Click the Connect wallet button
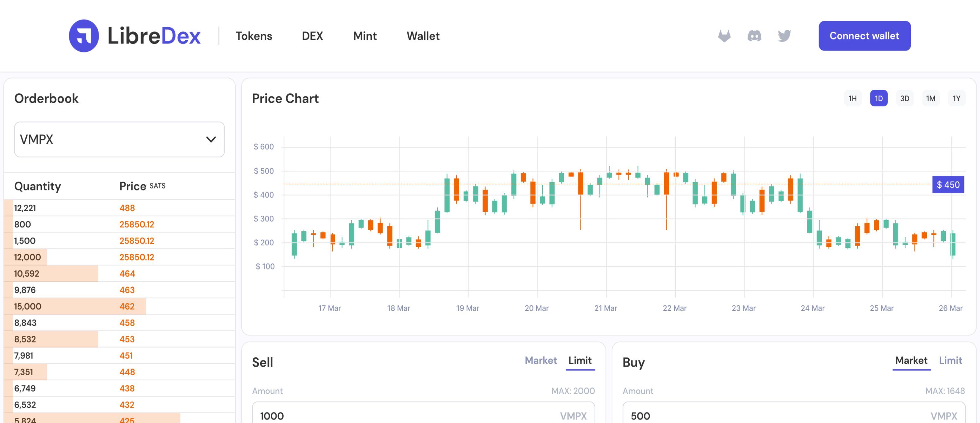 click(864, 36)
